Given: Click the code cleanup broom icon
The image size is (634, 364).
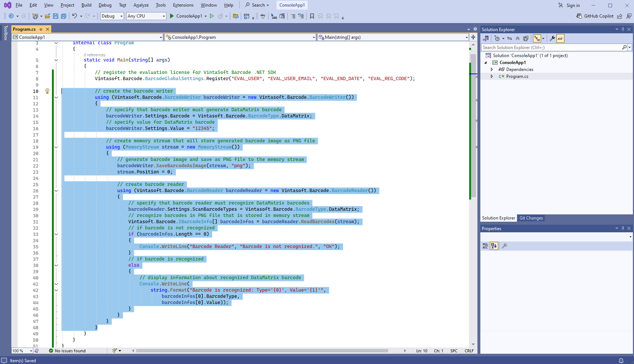Looking at the screenshot, I should click(115, 350).
